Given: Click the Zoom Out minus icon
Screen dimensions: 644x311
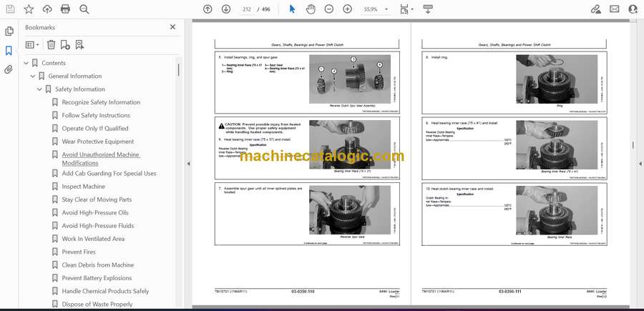Looking at the screenshot, I should [x=329, y=9].
